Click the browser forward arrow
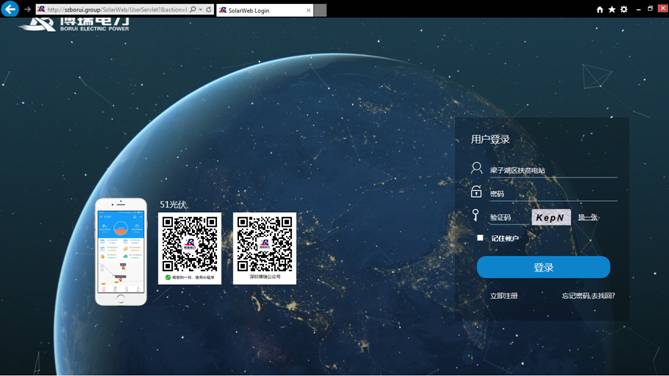 coord(27,9)
